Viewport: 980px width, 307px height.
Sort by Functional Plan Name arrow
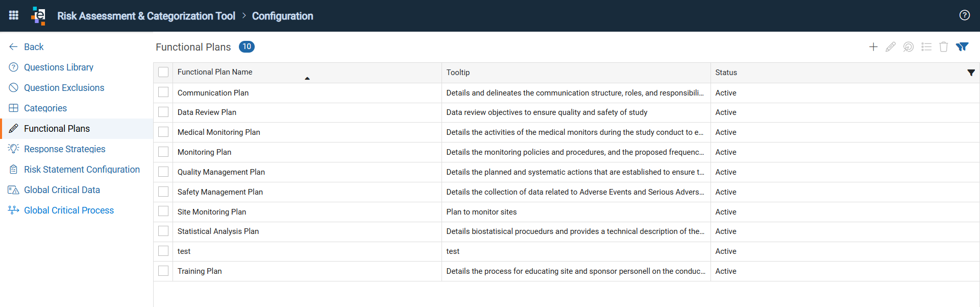point(307,78)
